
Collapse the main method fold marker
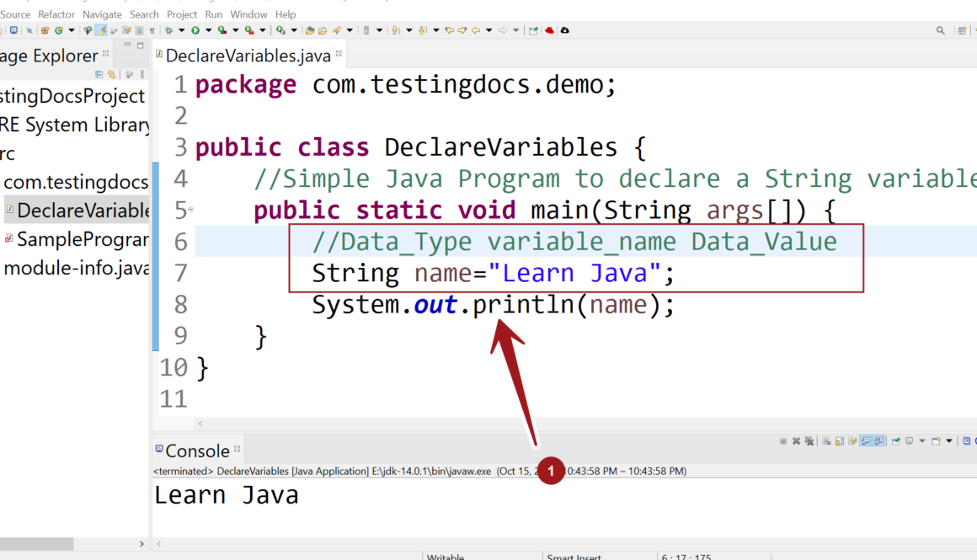[x=191, y=209]
